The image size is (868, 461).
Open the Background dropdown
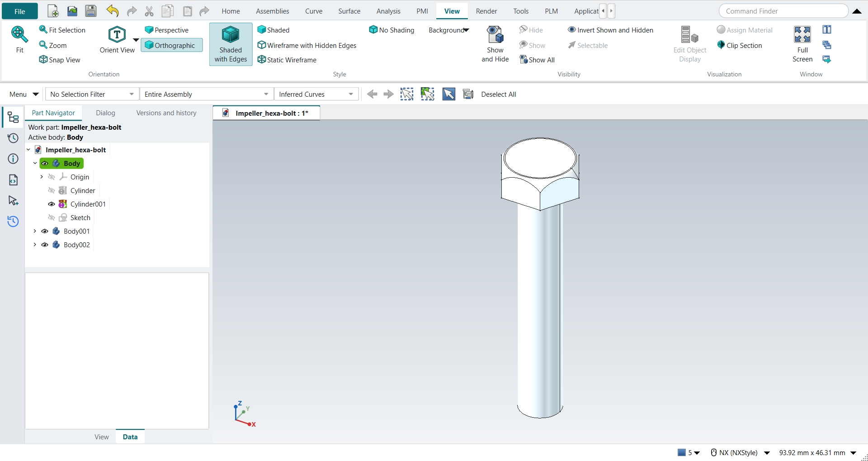pos(449,30)
